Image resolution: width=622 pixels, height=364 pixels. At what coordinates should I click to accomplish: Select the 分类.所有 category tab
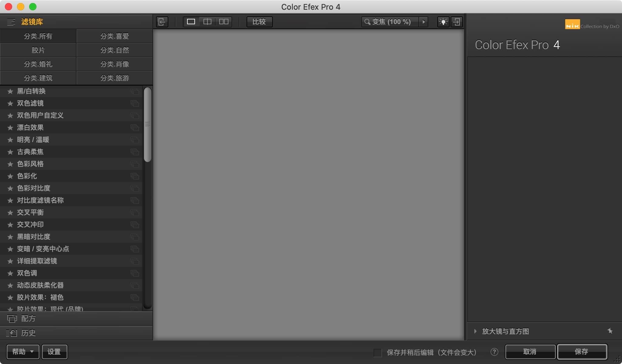click(x=38, y=36)
